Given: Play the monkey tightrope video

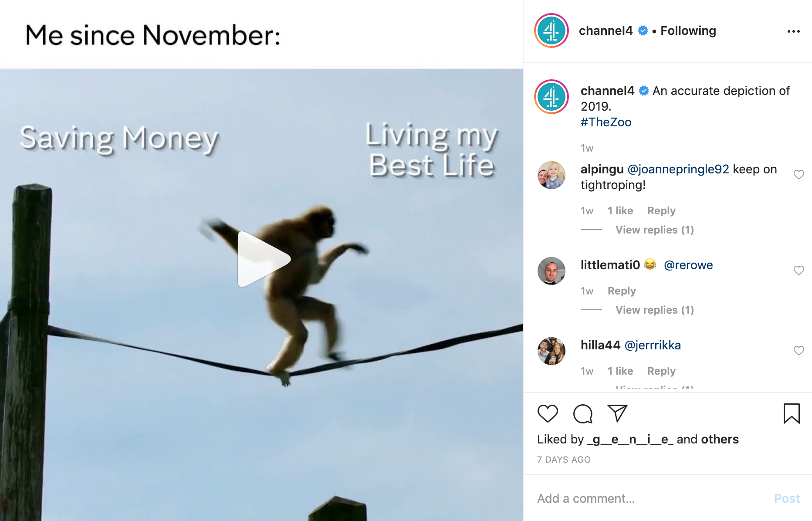Looking at the screenshot, I should coord(263,259).
